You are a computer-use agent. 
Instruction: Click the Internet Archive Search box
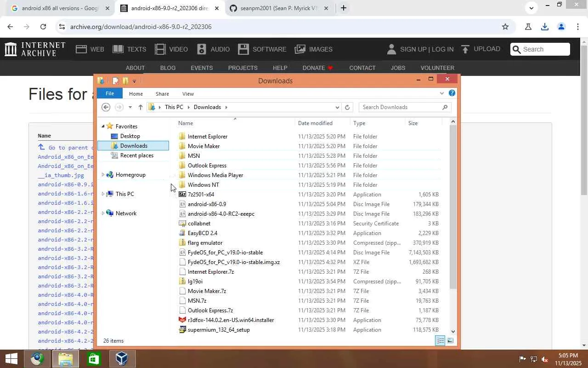(540, 49)
